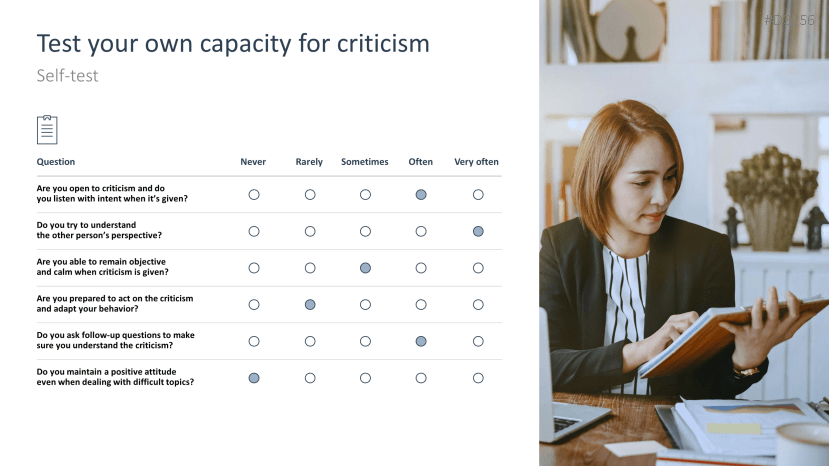Select filled 'Often' for open to criticism question
Screen dimensions: 829x466
(x=421, y=194)
